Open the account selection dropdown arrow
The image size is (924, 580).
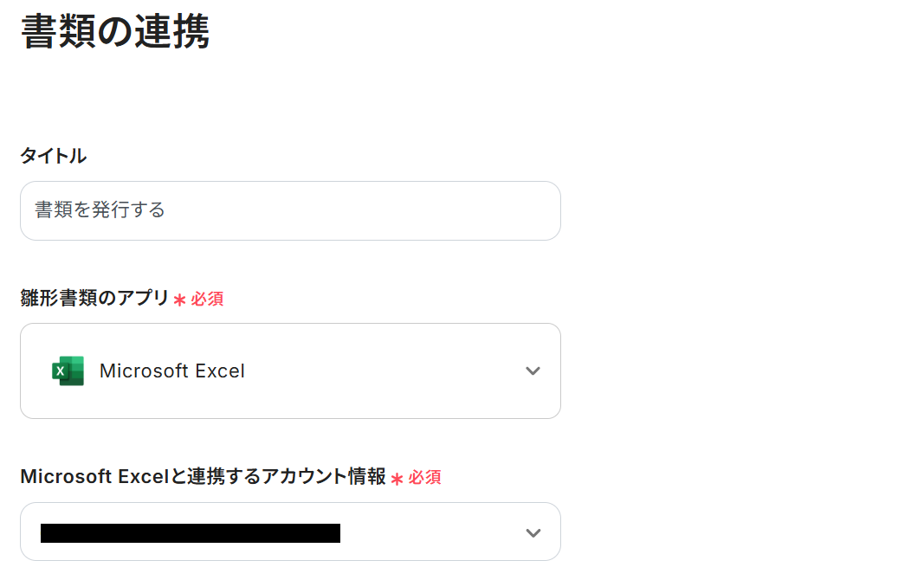[x=533, y=532]
